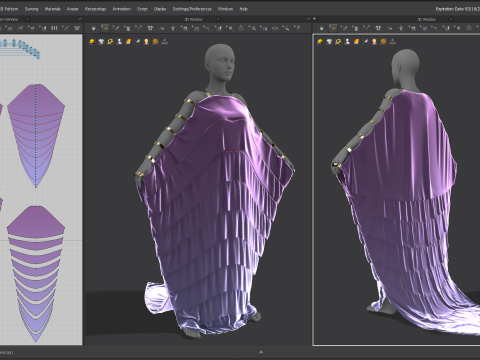Viewport: 480px width, 360px height.
Task: Select the blue arrangement points in the 2D window
Action: pyautogui.click(x=20, y=48)
